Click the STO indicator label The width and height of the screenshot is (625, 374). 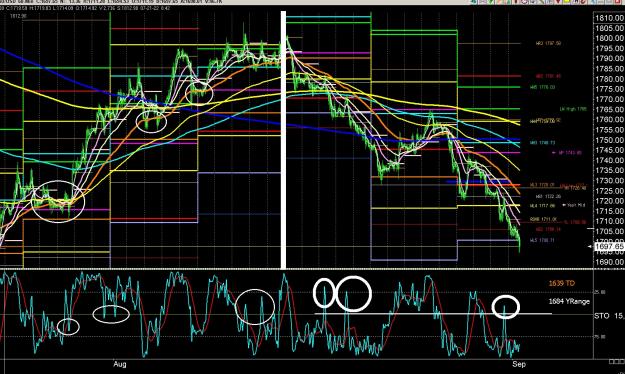point(601,316)
